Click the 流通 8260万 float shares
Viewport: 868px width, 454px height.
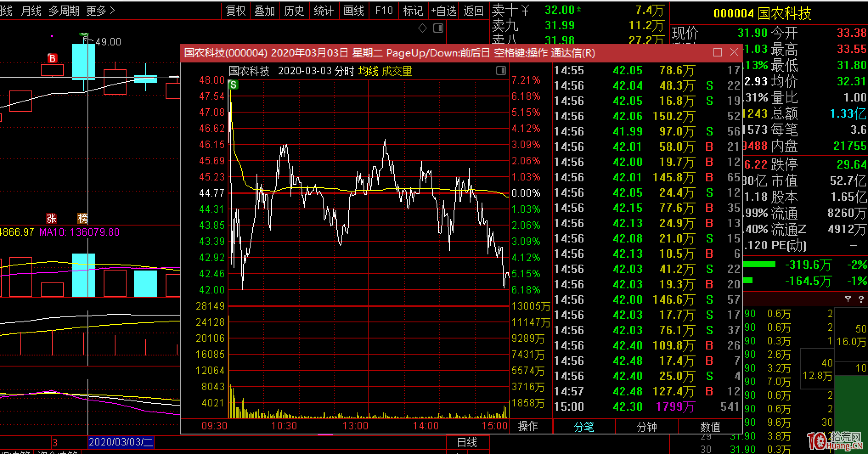coord(847,213)
